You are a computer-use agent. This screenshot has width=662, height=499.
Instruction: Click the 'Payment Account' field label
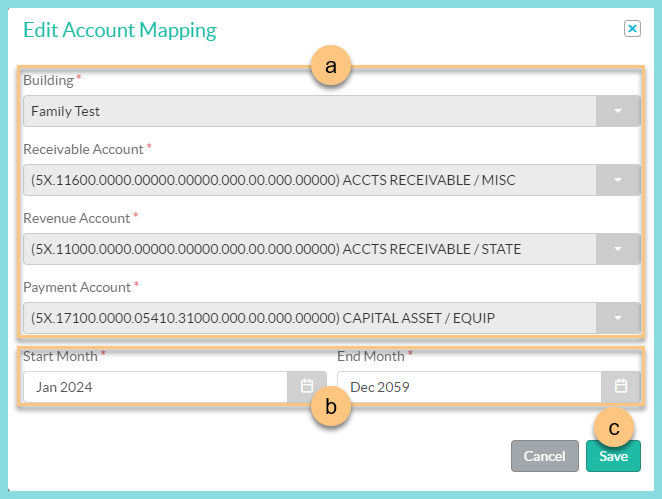pos(77,287)
